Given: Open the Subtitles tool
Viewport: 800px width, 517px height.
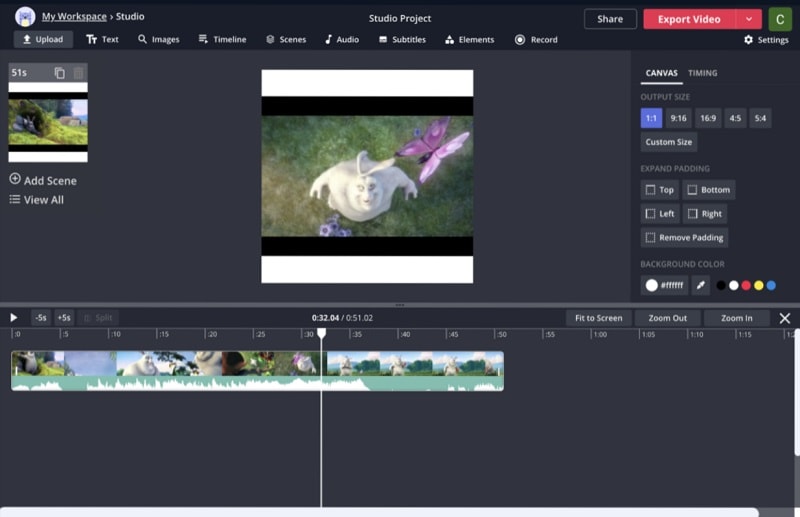Looking at the screenshot, I should pyautogui.click(x=402, y=39).
